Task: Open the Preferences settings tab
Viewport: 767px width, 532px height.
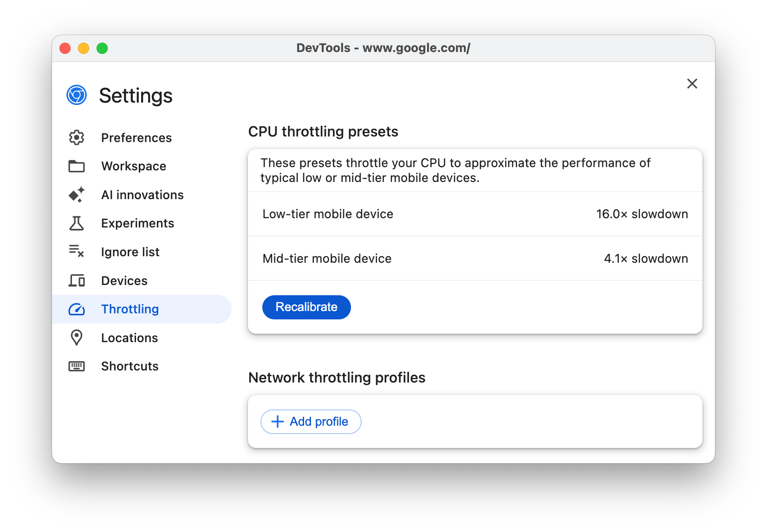Action: click(136, 138)
